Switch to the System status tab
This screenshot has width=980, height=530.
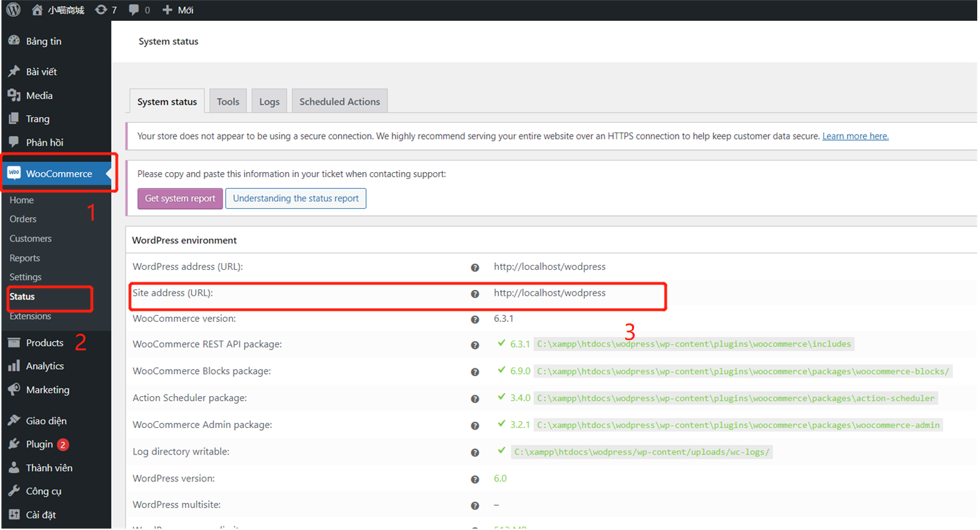(x=167, y=101)
